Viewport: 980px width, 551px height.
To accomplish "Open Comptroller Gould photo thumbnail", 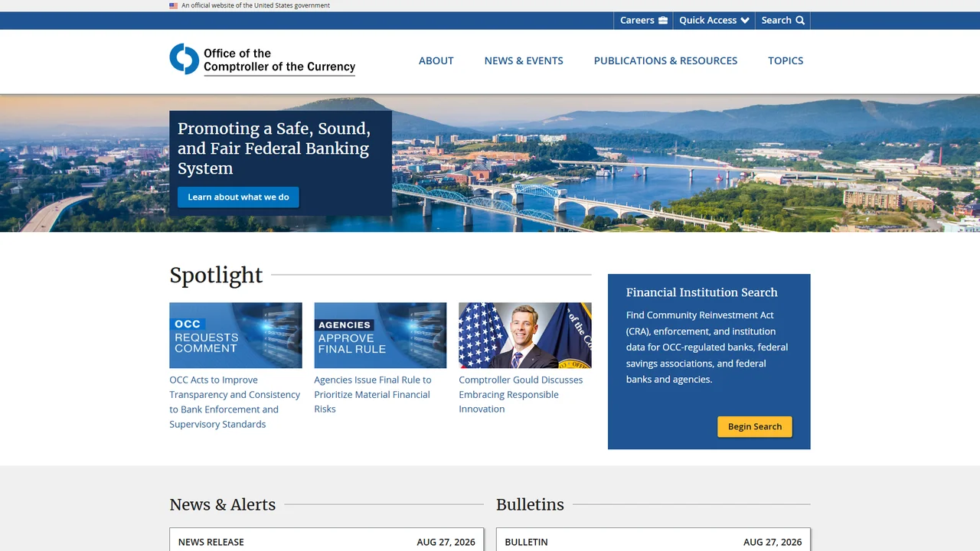I will tap(525, 335).
